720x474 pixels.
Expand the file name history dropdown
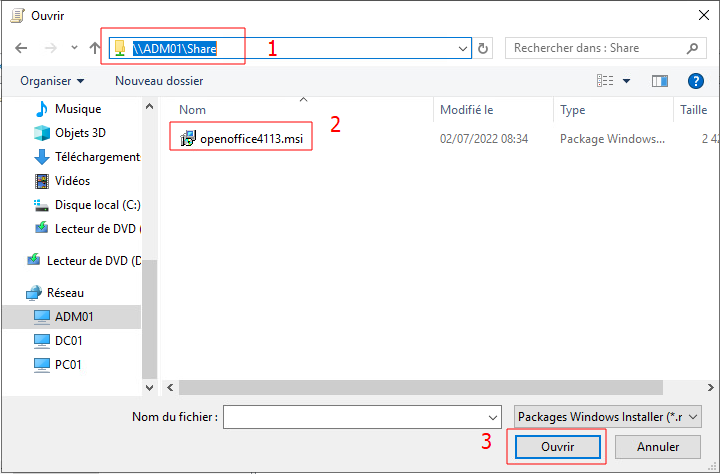(492, 416)
